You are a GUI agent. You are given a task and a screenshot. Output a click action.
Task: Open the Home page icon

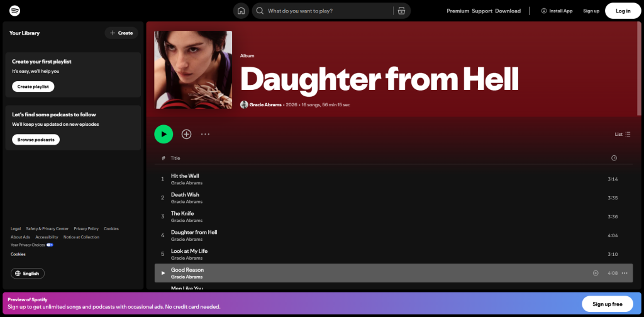click(241, 11)
